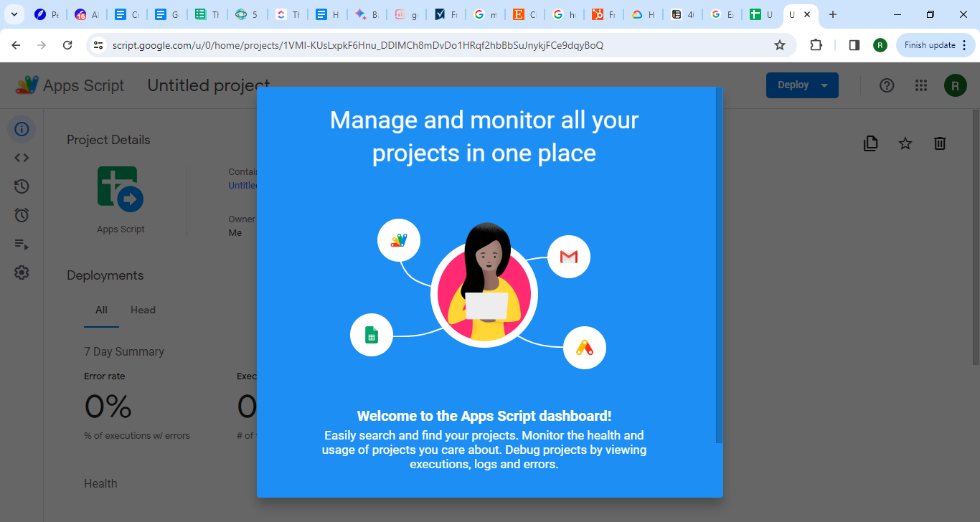Image resolution: width=980 pixels, height=522 pixels.
Task: Open the Executions list-play icon
Action: (22, 245)
